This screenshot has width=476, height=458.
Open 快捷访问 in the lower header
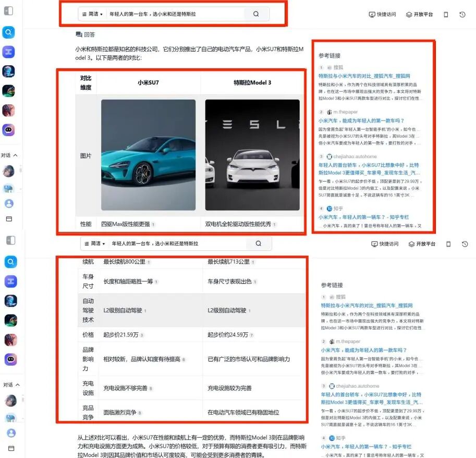[385, 244]
